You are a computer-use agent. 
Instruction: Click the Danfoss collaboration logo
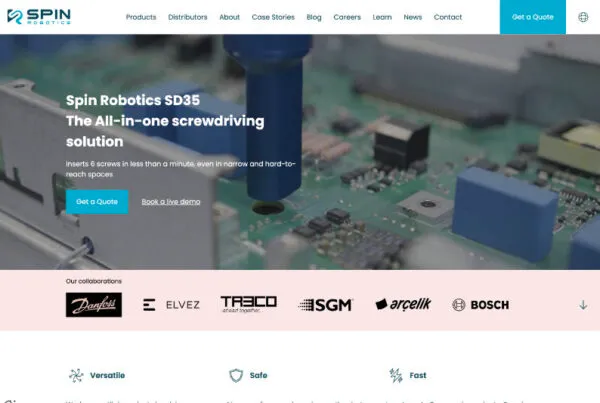pos(94,305)
